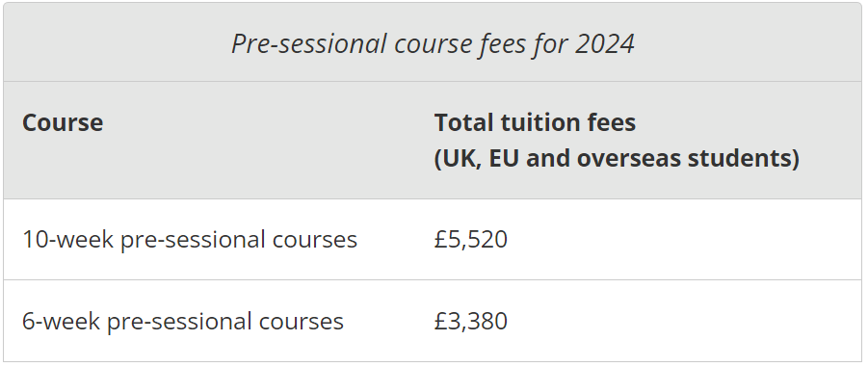The image size is (868, 367).
Task: Select the 6-week pre-sessional courses cell
Action: [183, 321]
